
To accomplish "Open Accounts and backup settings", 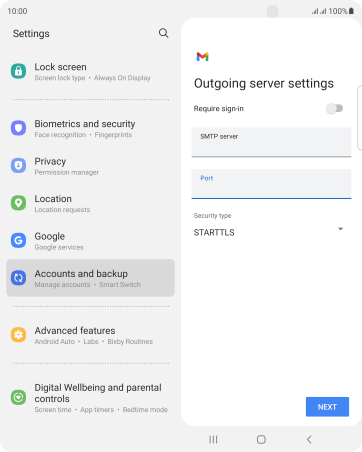I will pos(90,278).
